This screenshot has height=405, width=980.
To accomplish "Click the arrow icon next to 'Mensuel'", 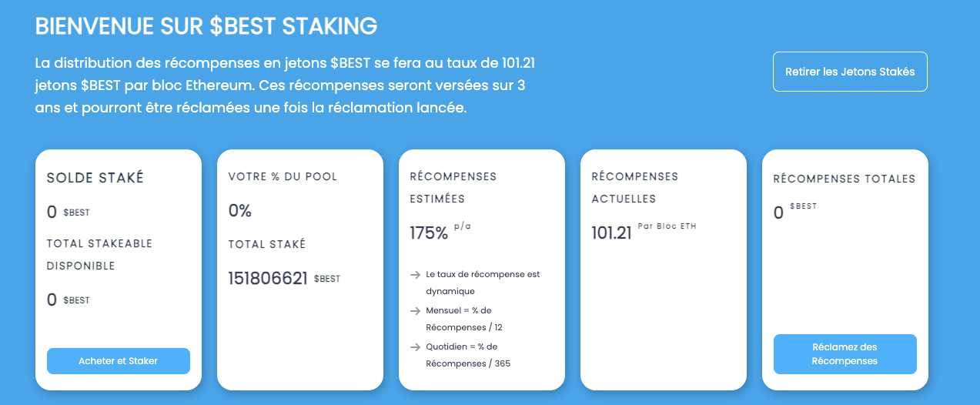I will click(415, 311).
